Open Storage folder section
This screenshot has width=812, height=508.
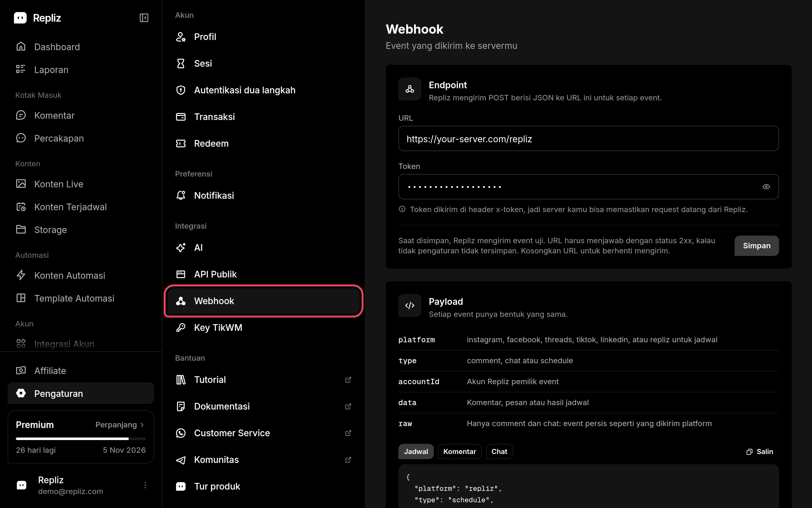click(x=81, y=230)
